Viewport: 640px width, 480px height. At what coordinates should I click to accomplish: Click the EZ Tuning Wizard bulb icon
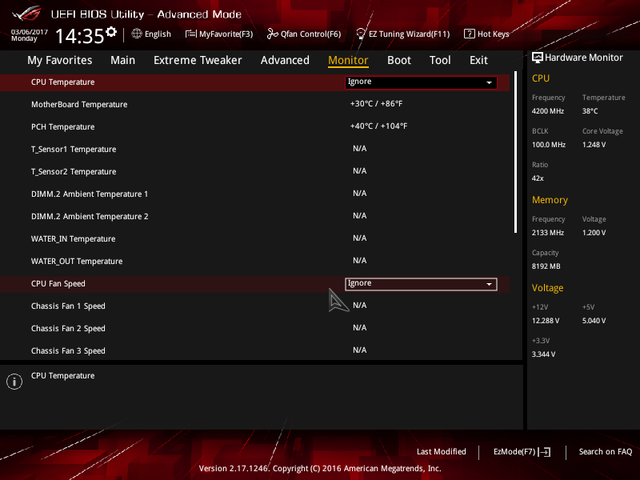tap(361, 34)
